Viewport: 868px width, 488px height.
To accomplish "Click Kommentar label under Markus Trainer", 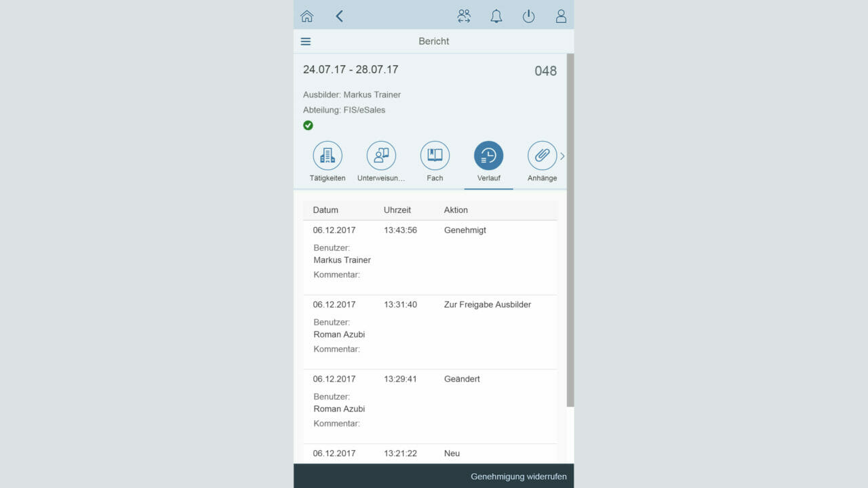I will 336,275.
